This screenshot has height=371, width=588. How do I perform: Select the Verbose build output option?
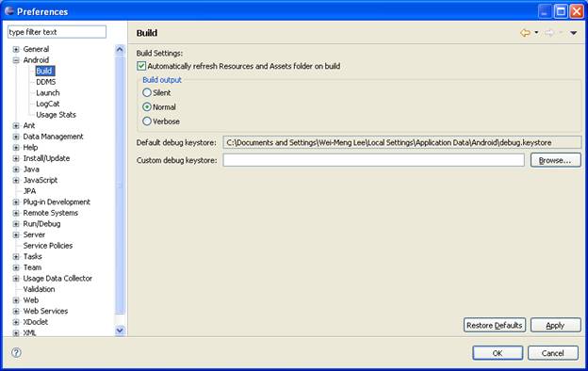tap(147, 121)
